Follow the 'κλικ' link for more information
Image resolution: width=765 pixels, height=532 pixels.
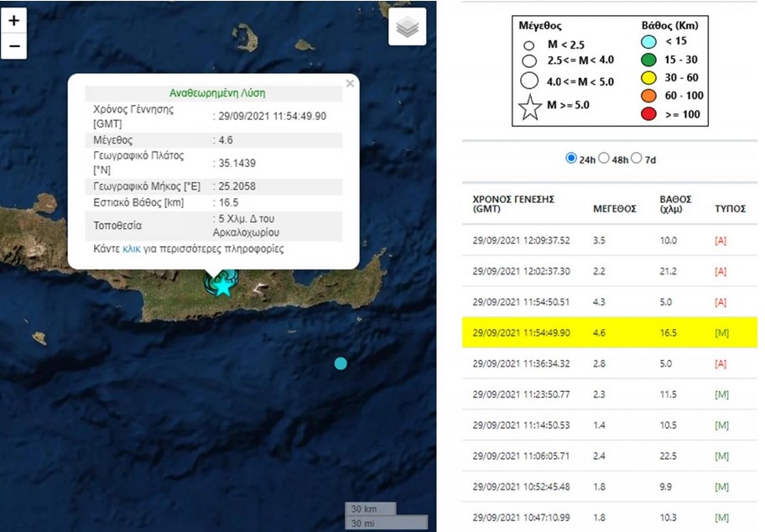tap(132, 249)
